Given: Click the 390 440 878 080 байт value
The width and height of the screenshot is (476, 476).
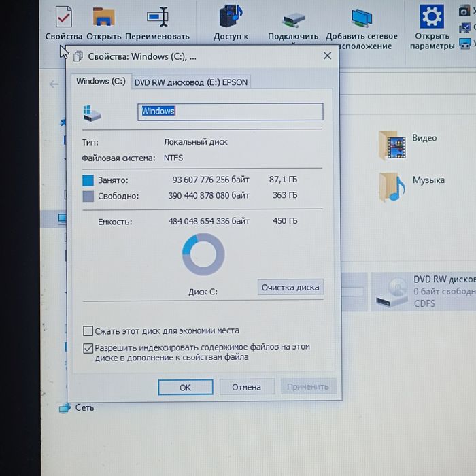Looking at the screenshot, I should pos(209,196).
